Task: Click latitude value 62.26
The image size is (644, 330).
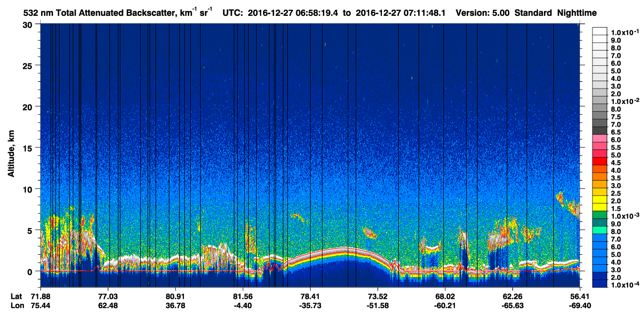Action: click(512, 296)
